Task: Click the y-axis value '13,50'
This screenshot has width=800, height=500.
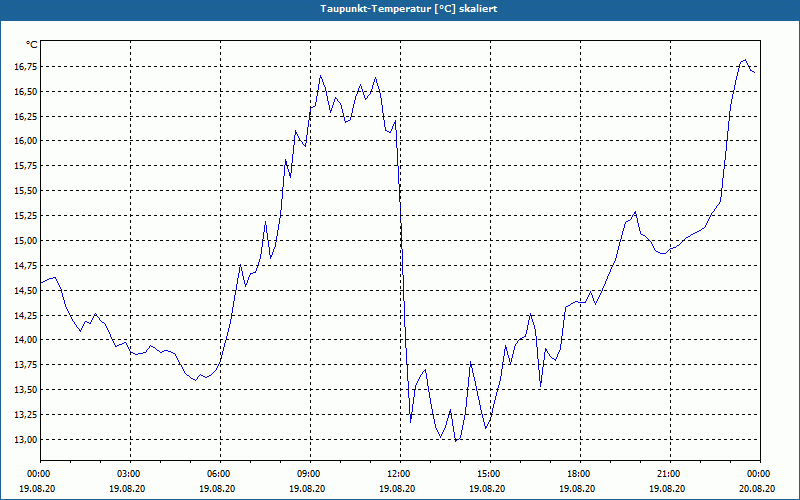Action: (27, 390)
